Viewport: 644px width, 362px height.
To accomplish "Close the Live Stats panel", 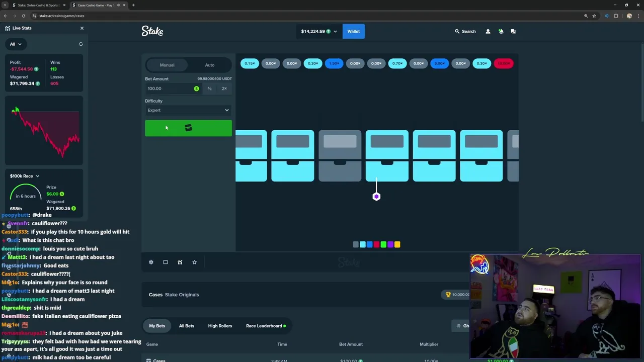I will tap(82, 28).
